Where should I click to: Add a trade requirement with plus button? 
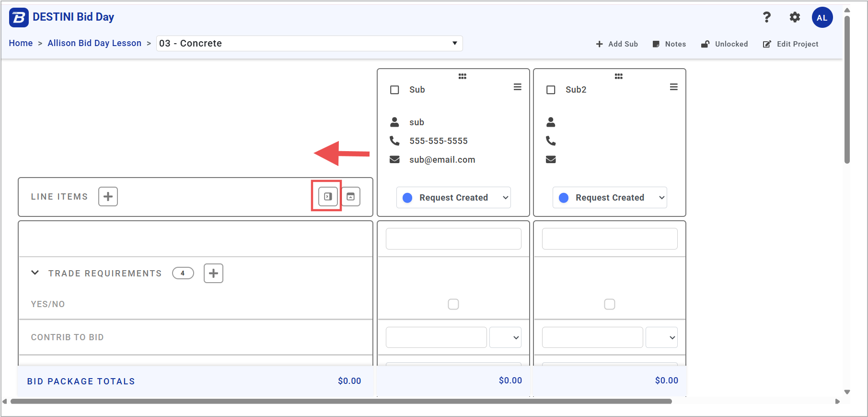point(214,273)
